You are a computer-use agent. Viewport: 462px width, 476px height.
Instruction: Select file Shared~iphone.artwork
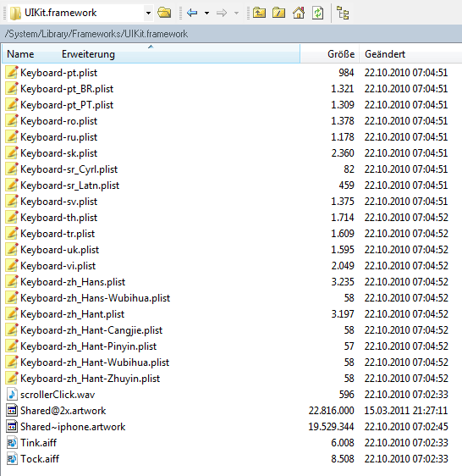pos(73,427)
